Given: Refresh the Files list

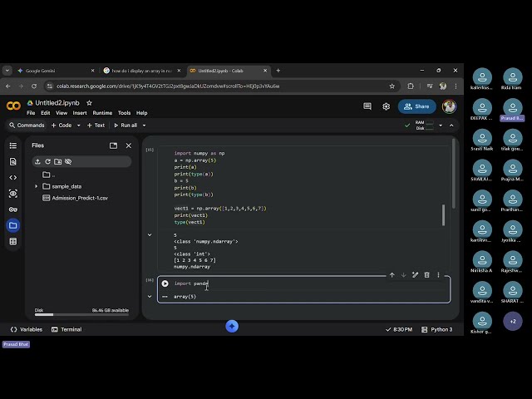Looking at the screenshot, I should (x=47, y=161).
